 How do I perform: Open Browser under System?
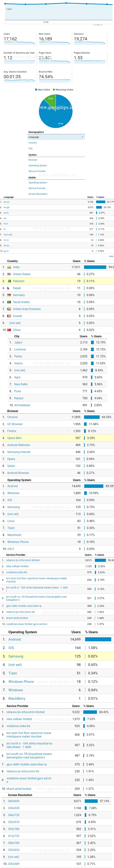tap(33, 160)
